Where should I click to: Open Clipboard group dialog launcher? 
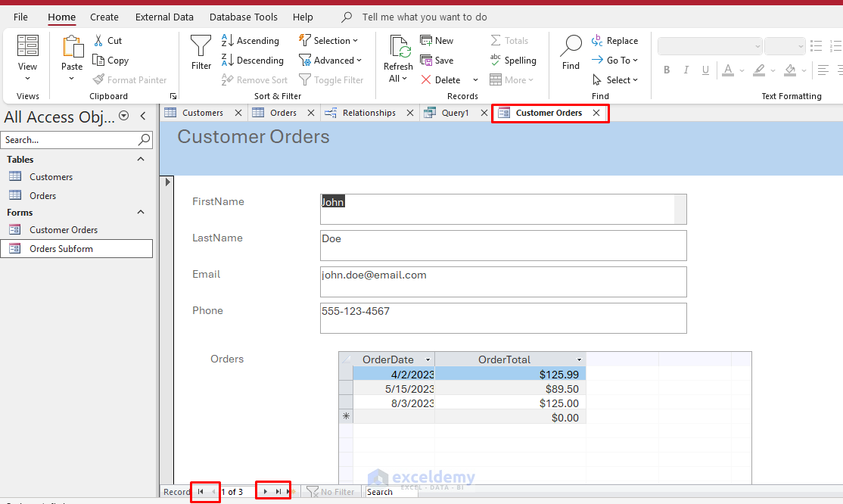[x=173, y=96]
